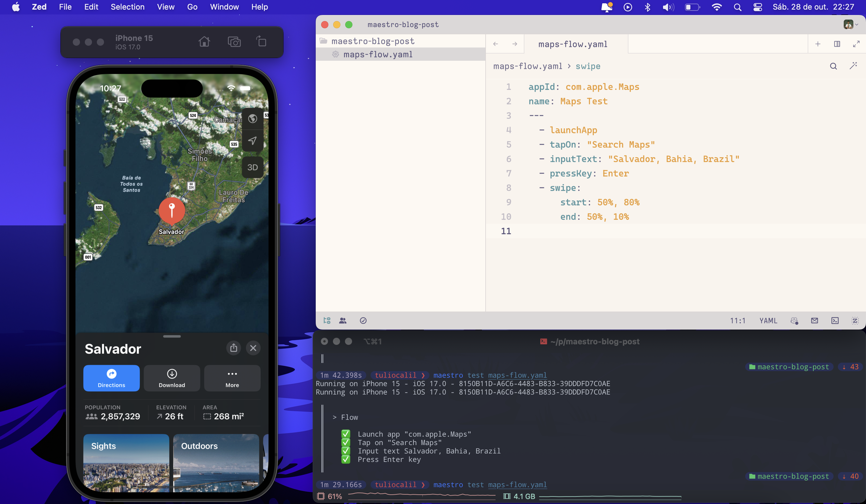This screenshot has width=866, height=504.
Task: Open Control Center in the menu bar
Action: [x=758, y=7]
